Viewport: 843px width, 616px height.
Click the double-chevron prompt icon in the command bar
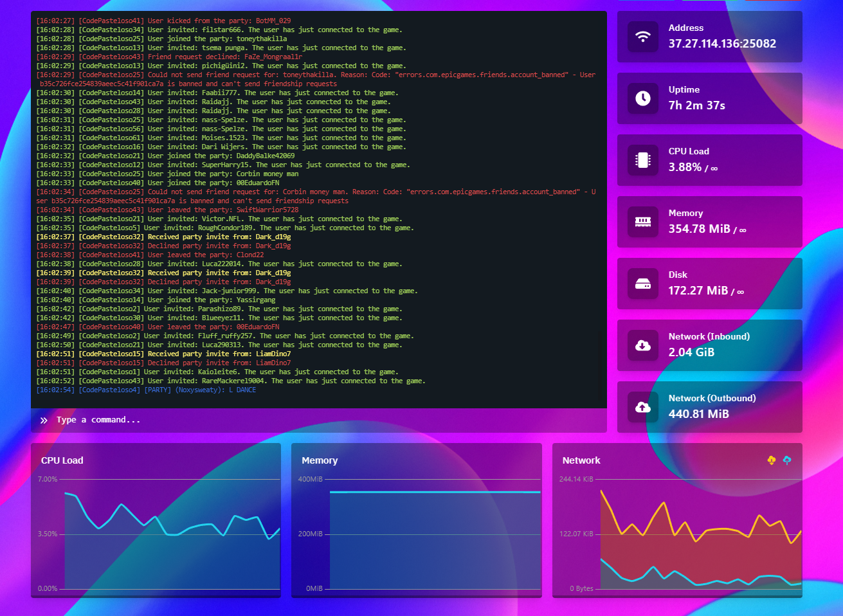(x=44, y=420)
